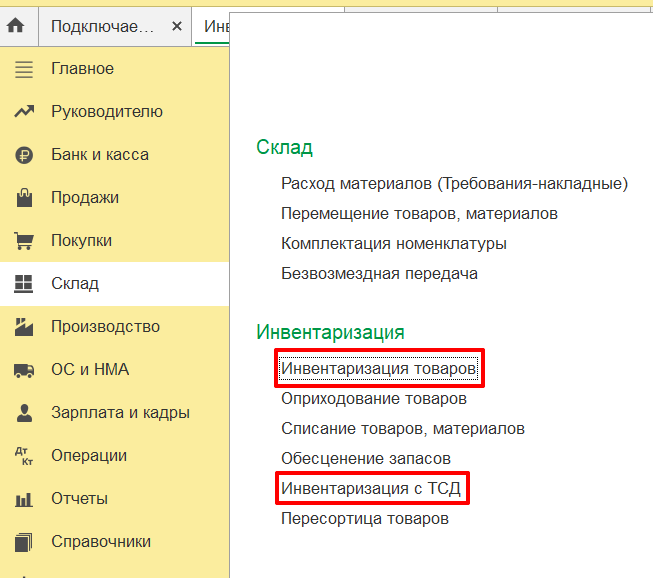
Task: Open Перемещение товаров, материалов
Action: 419,214
